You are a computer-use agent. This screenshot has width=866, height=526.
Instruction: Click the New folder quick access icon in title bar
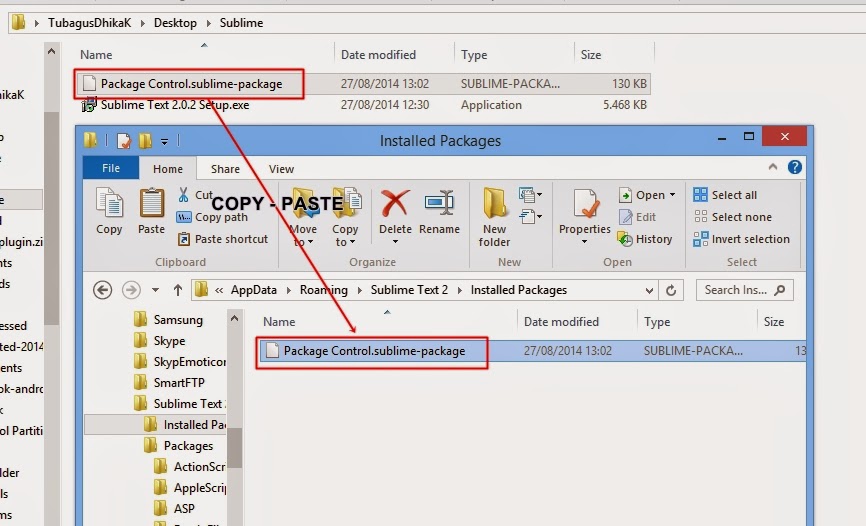pyautogui.click(x=145, y=141)
